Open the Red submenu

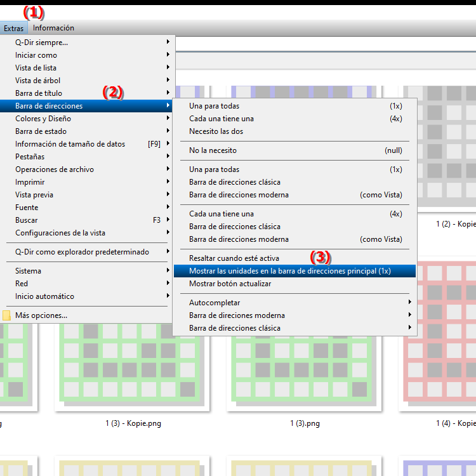[86, 284]
